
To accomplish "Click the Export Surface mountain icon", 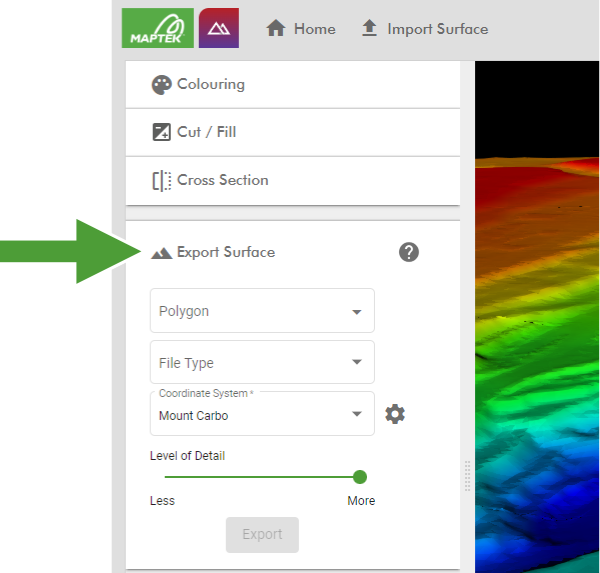I will point(161,253).
